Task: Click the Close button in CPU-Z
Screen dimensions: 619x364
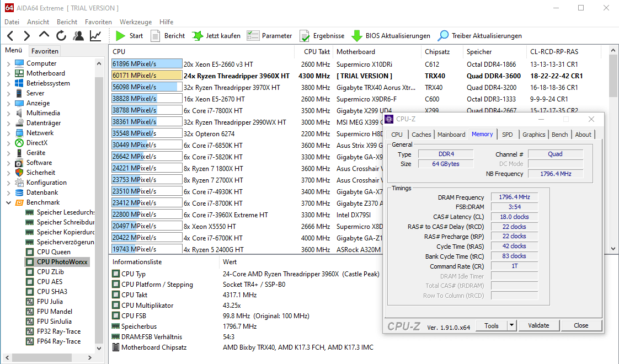Action: pyautogui.click(x=581, y=325)
